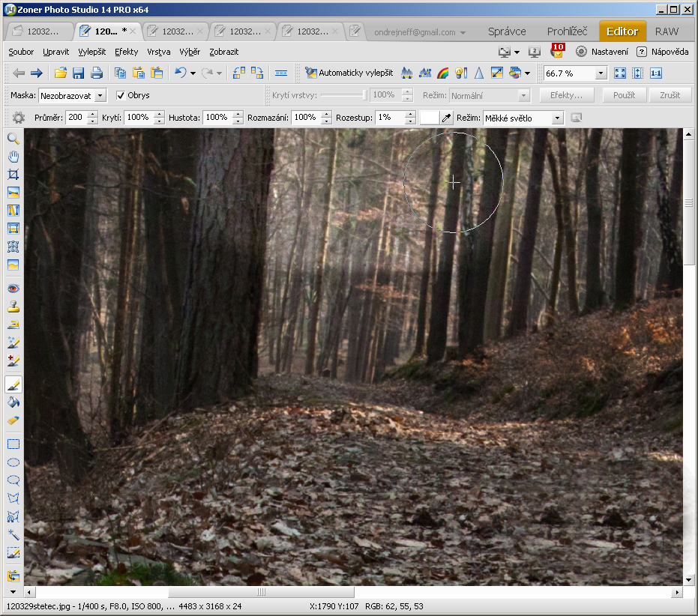
Task: Pick color with the eyedropper icon
Action: [447, 118]
